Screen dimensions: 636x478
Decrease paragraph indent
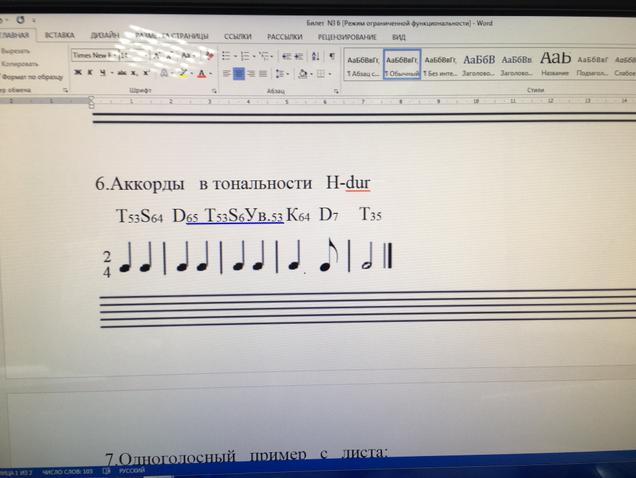(x=286, y=56)
